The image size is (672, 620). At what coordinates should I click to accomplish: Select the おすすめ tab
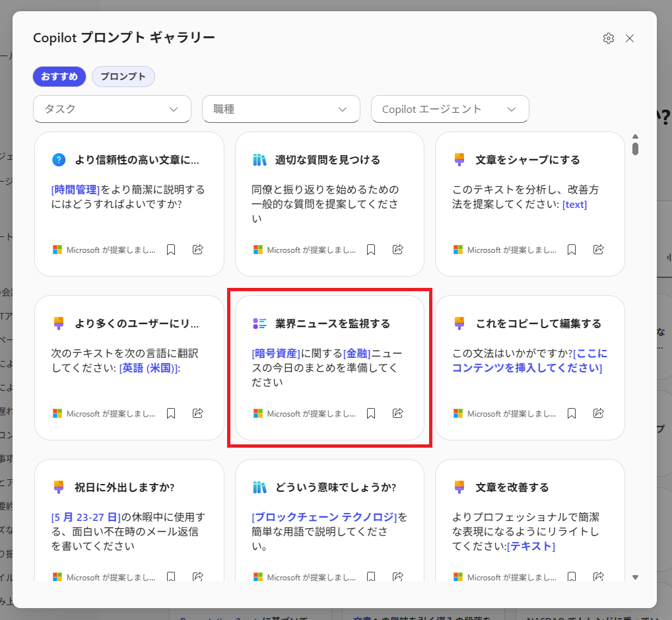click(x=59, y=77)
